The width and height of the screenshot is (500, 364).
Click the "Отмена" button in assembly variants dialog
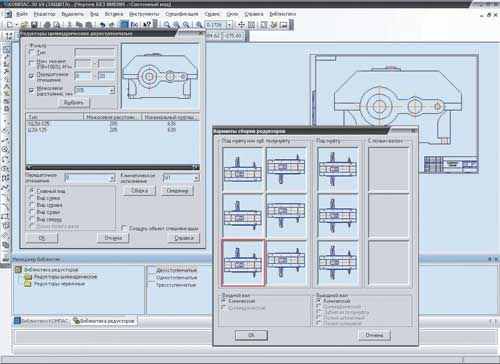point(374,335)
